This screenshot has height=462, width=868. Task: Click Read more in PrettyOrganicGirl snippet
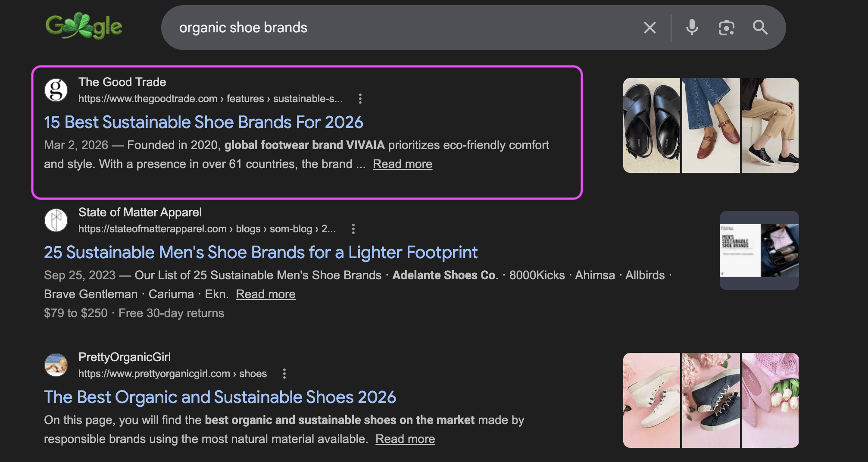[x=405, y=439]
